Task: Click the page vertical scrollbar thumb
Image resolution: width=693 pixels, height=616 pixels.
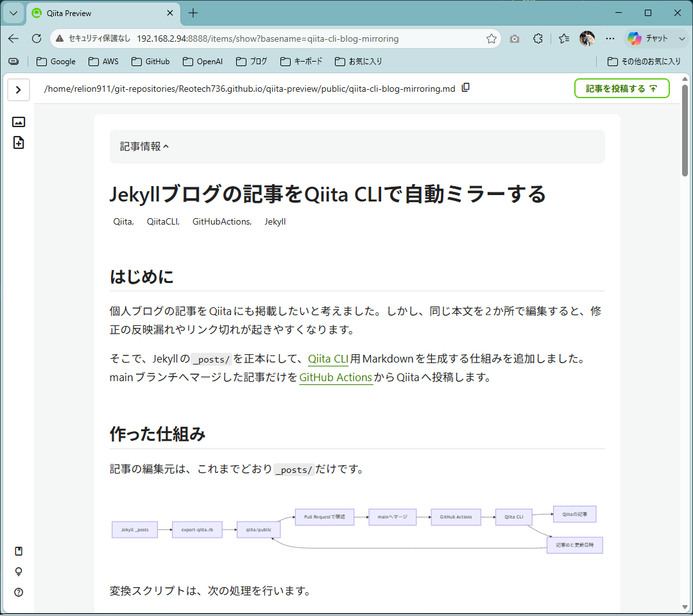Action: coord(685,130)
